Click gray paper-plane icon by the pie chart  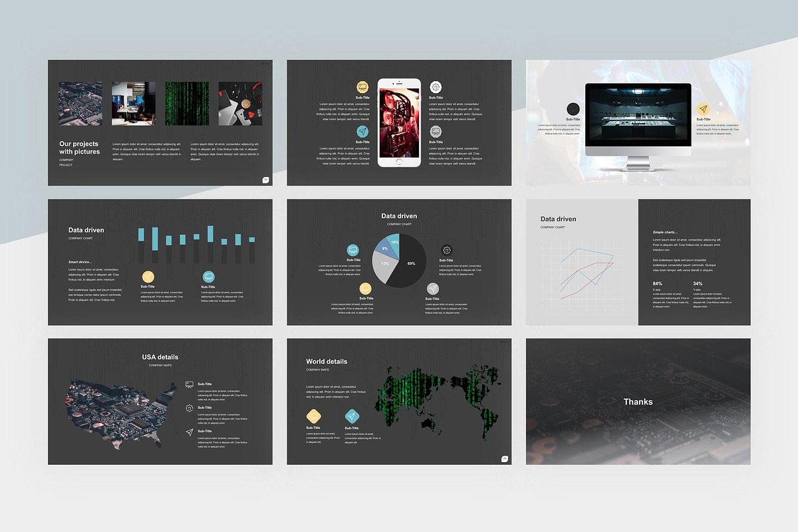(433, 289)
